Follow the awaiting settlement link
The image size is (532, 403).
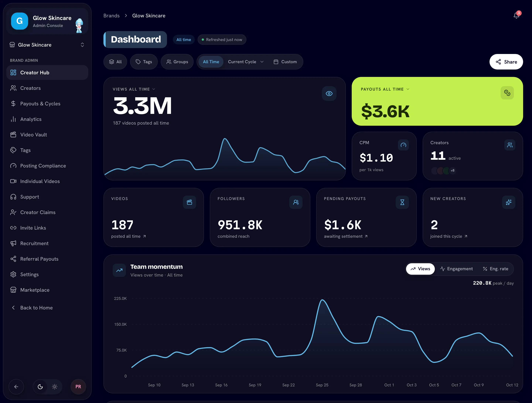(x=346, y=236)
